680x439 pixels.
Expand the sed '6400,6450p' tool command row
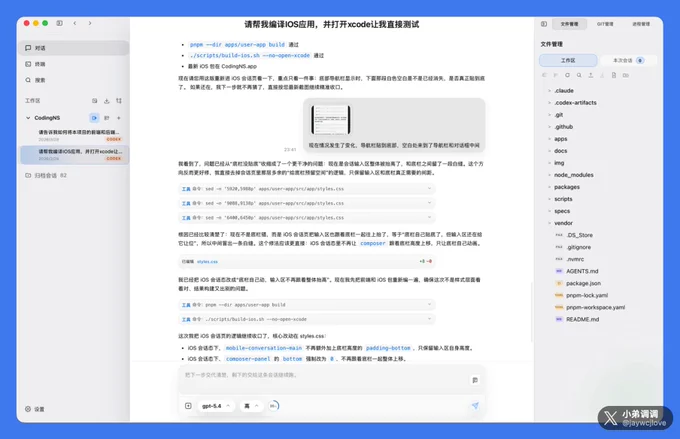[x=307, y=218]
